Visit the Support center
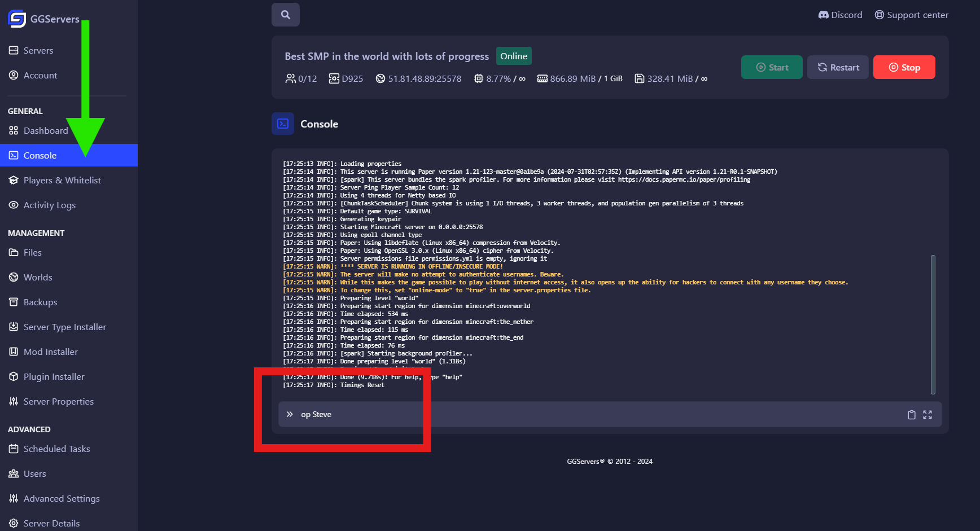 tap(911, 15)
